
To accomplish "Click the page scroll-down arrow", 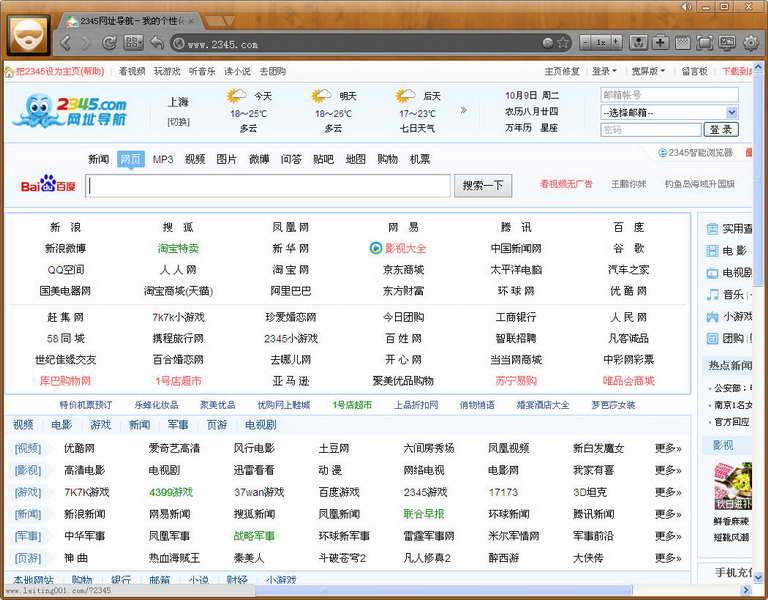I will [x=758, y=576].
